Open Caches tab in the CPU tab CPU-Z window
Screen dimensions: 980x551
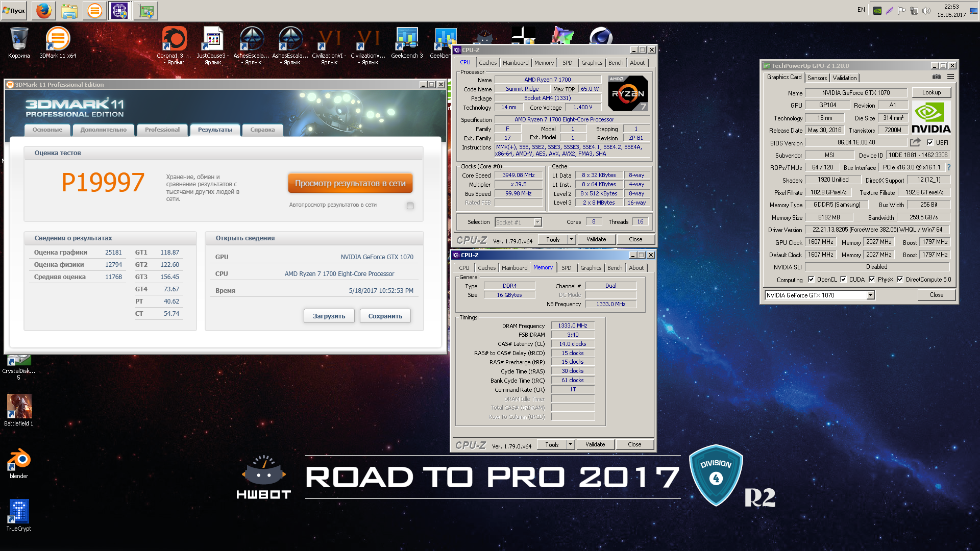click(x=488, y=63)
